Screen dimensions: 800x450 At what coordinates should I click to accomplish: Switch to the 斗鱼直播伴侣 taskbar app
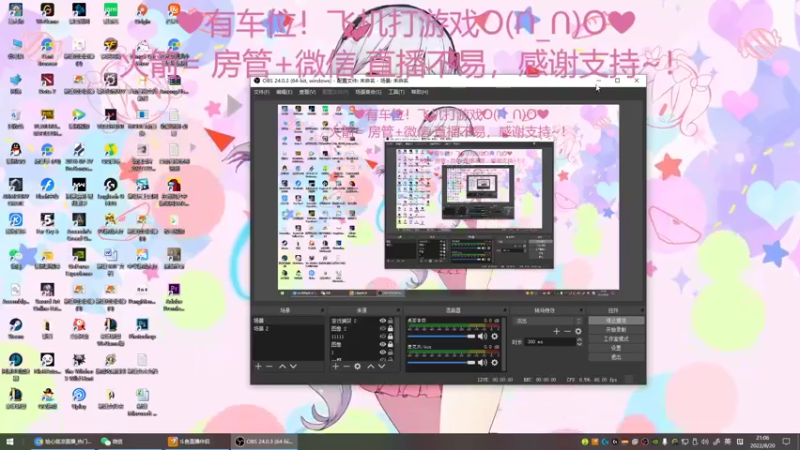click(x=196, y=441)
